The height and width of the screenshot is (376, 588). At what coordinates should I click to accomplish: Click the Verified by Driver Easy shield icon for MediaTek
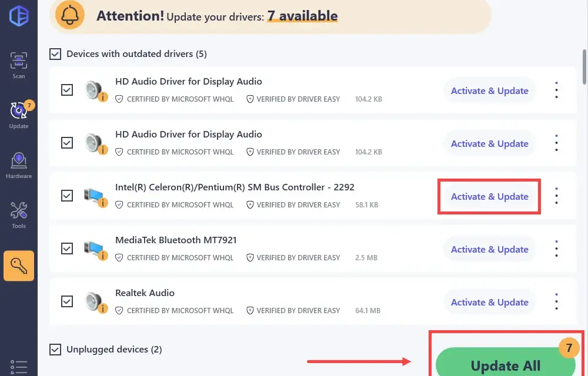(x=250, y=258)
